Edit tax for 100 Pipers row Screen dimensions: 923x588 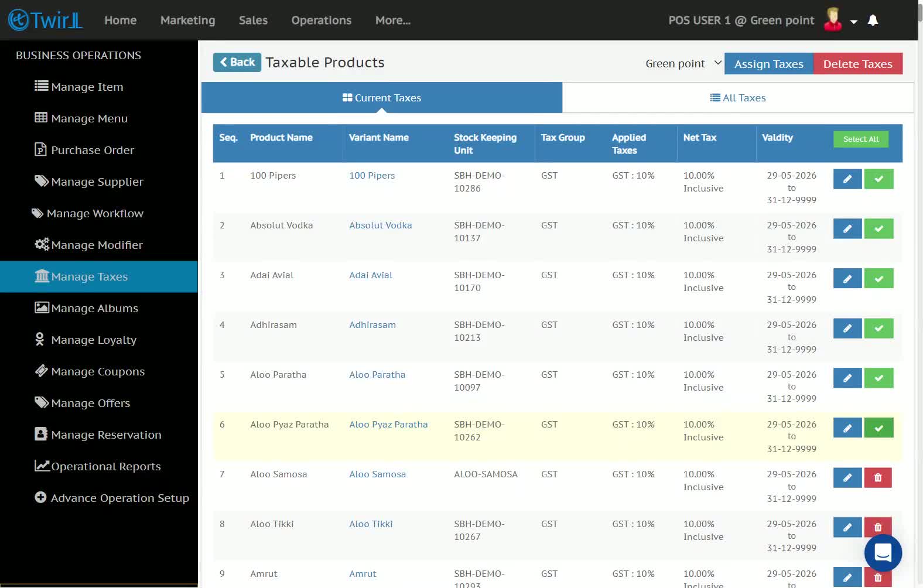coord(847,179)
